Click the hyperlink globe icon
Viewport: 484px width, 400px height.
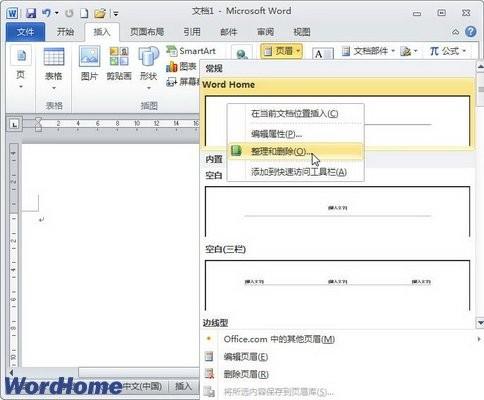pos(242,53)
